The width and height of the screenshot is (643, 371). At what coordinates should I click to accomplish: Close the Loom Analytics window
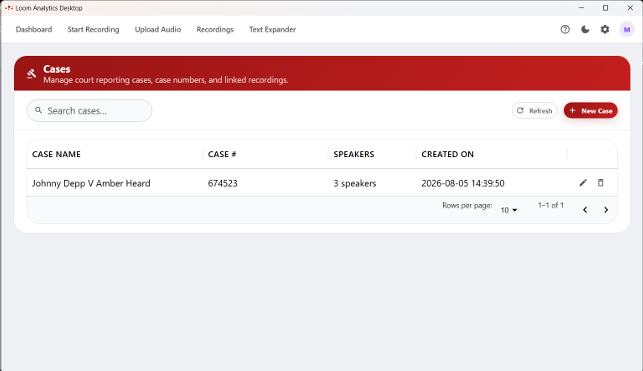630,8
